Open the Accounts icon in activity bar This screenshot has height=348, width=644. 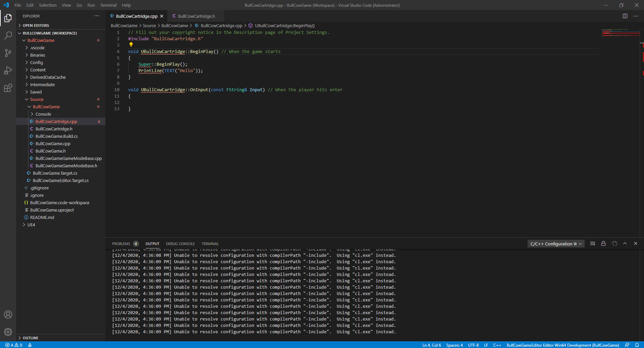[x=8, y=314]
